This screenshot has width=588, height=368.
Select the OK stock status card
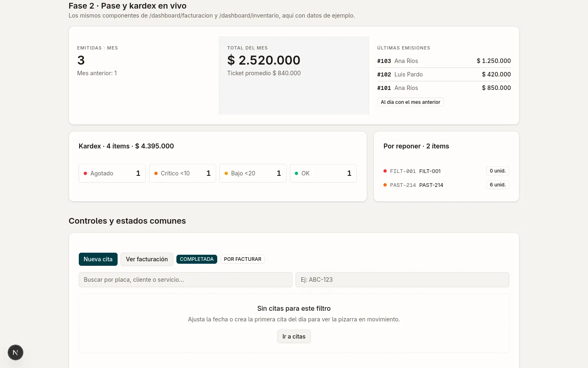(323, 173)
